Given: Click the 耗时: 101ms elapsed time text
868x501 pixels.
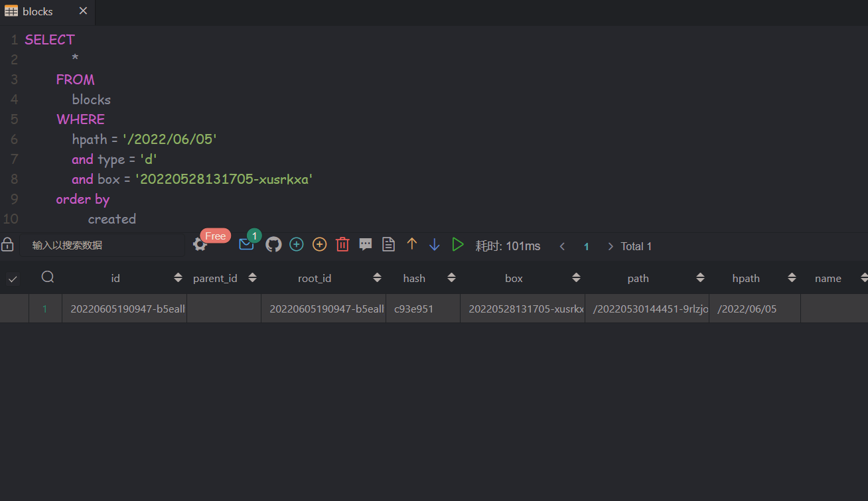Looking at the screenshot, I should pos(508,246).
